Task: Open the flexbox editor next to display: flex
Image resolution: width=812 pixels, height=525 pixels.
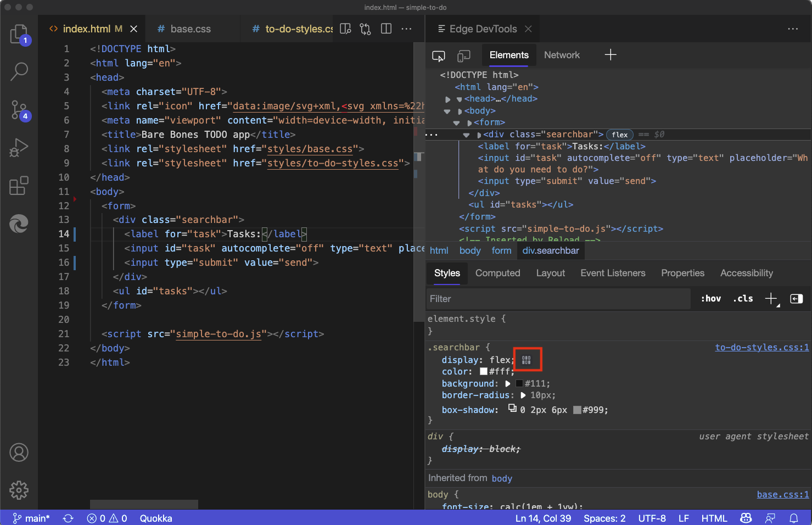Action: (527, 359)
